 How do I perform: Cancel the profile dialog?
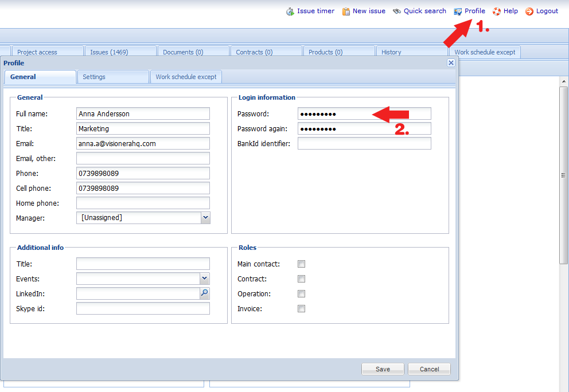tap(429, 369)
